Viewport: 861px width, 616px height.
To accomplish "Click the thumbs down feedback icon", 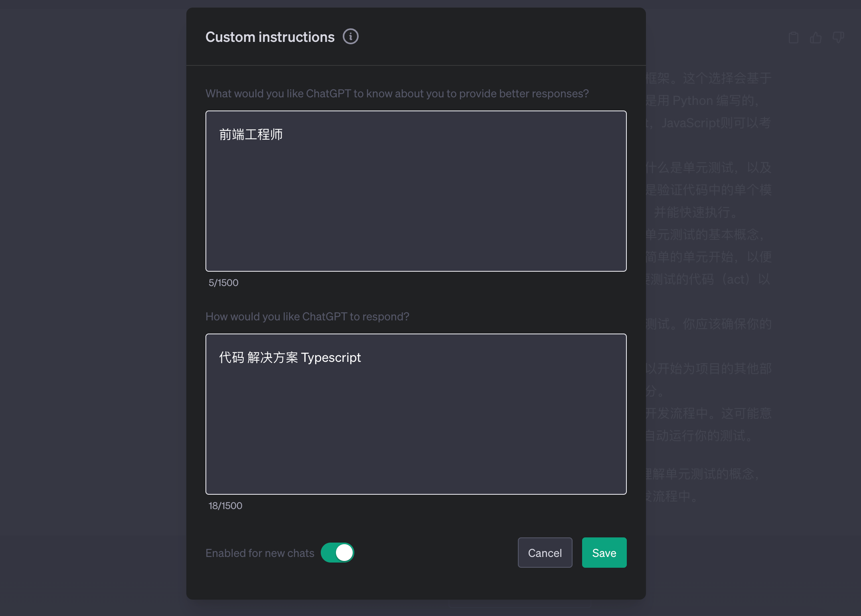I will click(838, 38).
